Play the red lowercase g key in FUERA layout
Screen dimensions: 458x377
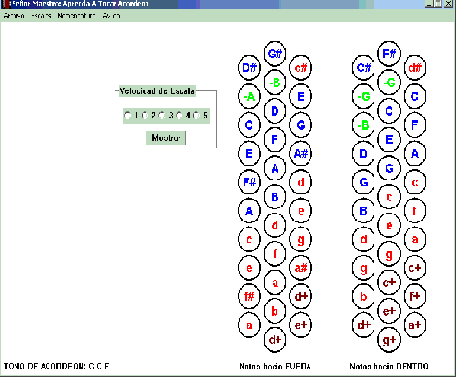[301, 239]
